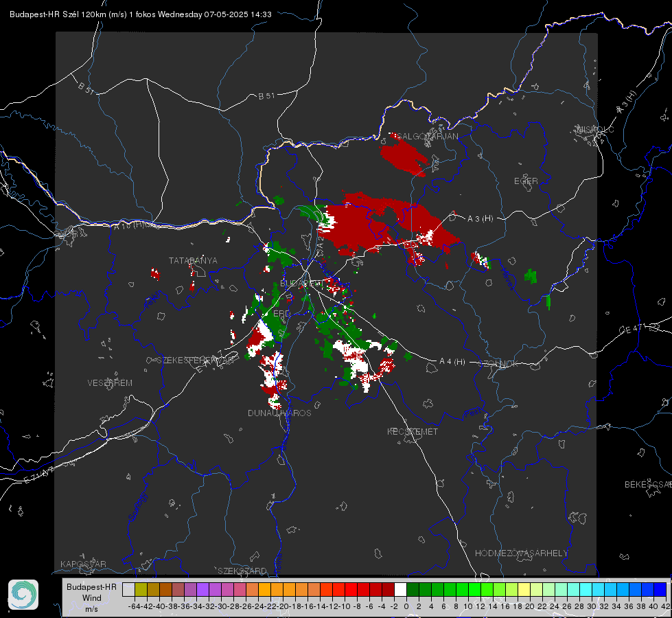
Task: Click the BUDAPEST city label
Action: point(301,284)
